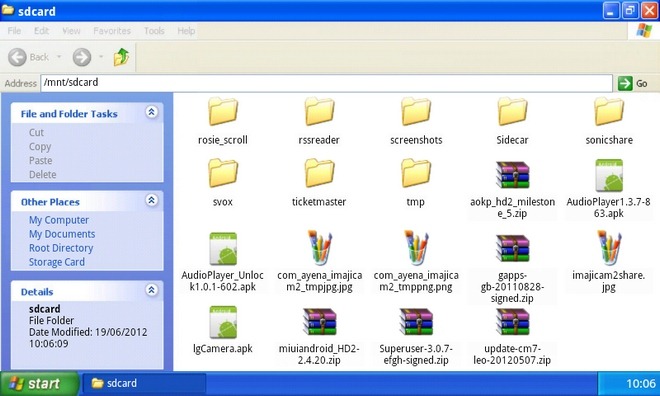Viewport: 660px width, 396px height.
Task: Collapse the Details panel
Action: pos(152,290)
